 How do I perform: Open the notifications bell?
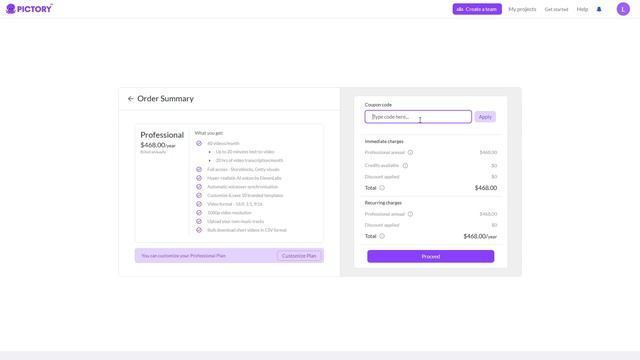coord(599,9)
